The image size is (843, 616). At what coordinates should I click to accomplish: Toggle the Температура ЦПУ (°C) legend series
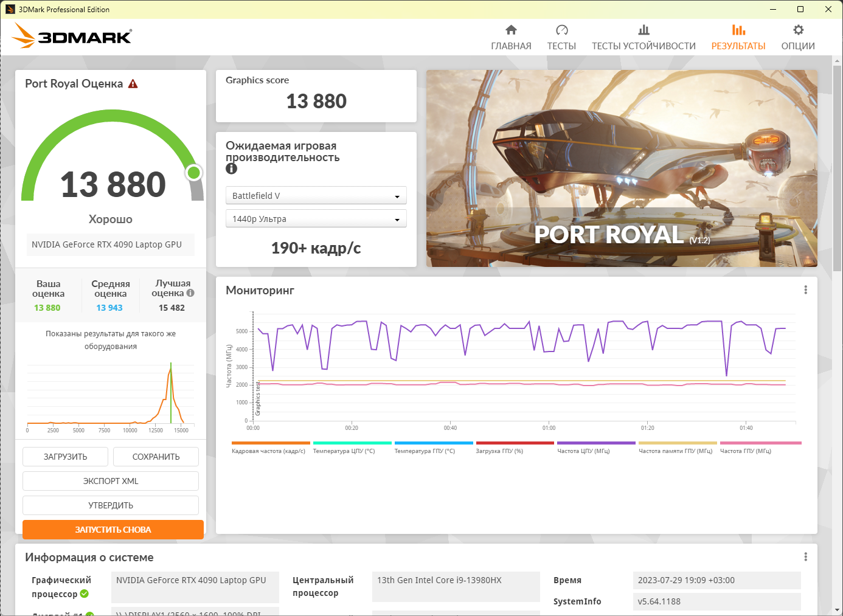pyautogui.click(x=352, y=448)
